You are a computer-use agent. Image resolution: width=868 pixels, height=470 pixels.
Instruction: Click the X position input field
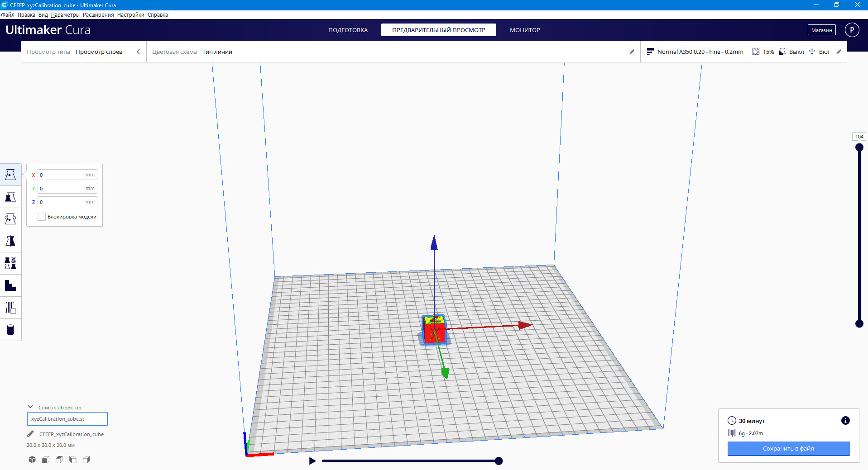pyautogui.click(x=67, y=175)
